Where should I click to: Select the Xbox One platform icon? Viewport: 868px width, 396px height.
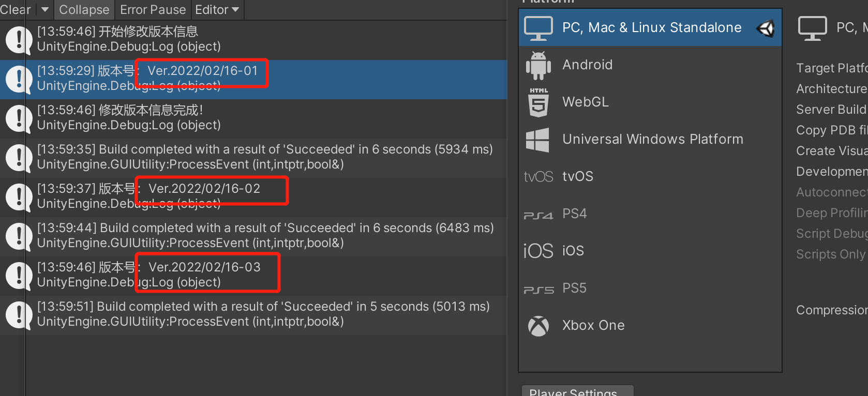click(x=538, y=325)
